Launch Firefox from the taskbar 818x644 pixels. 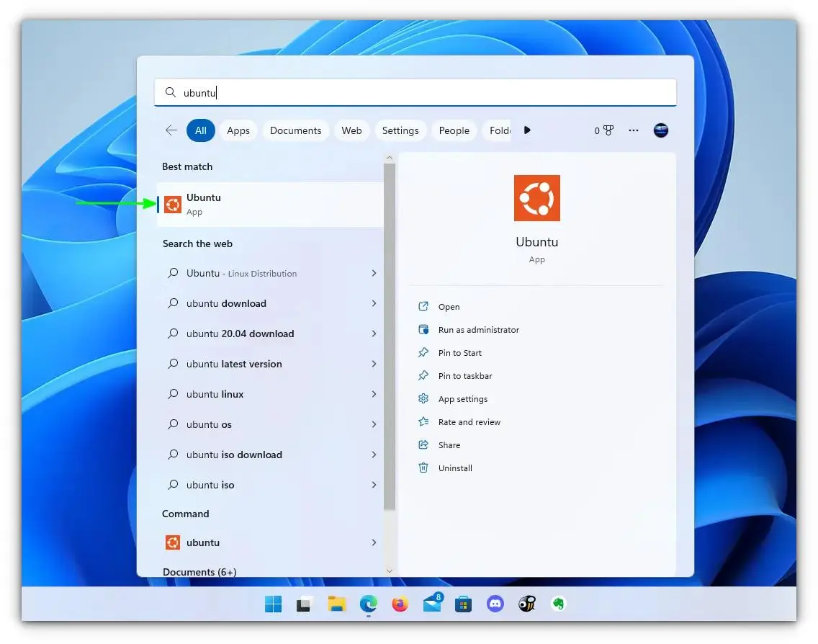point(400,604)
